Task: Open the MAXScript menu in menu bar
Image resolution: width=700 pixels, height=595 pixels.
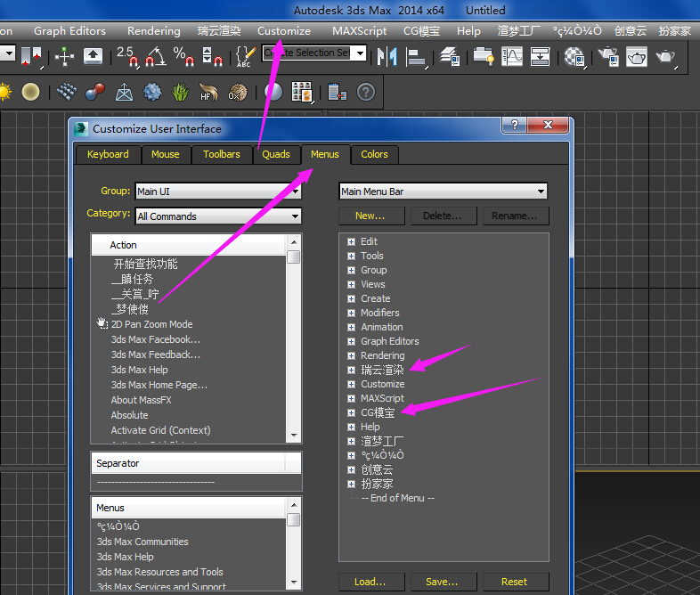Action: click(x=360, y=31)
